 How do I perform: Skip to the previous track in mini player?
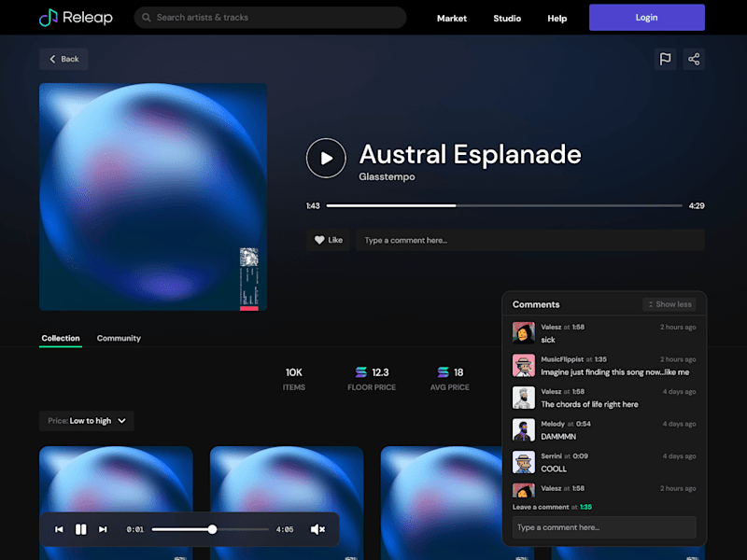59,529
